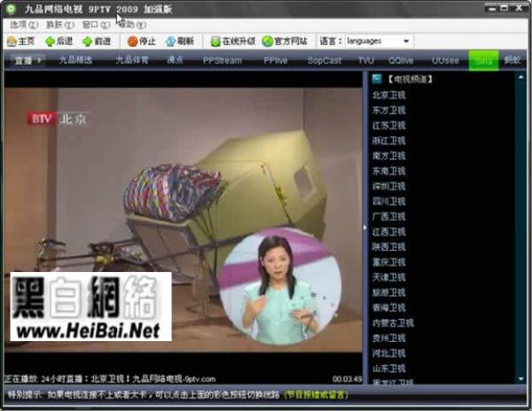
Task: Switch to the 九品体育 tab
Action: pyautogui.click(x=132, y=60)
